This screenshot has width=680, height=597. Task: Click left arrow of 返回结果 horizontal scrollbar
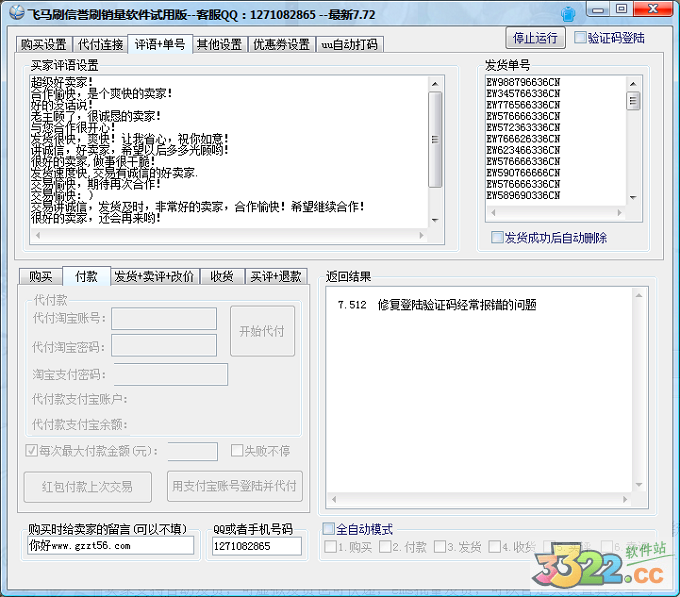coord(334,499)
